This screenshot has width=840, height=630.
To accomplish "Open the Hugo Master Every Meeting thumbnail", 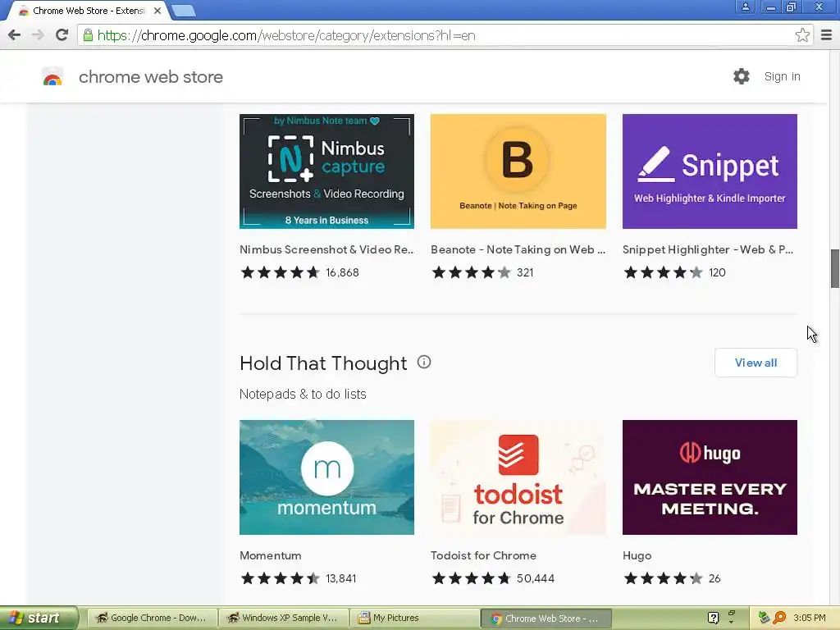I will (710, 477).
